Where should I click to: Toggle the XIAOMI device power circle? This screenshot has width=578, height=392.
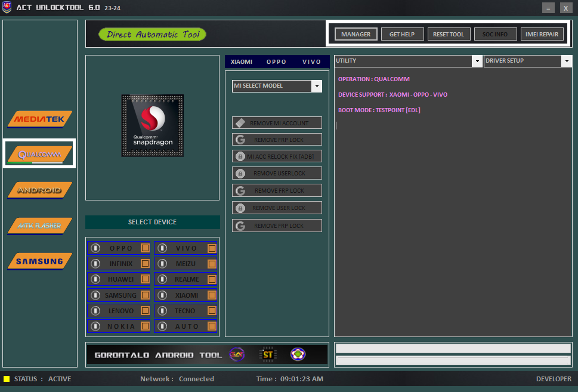pos(162,295)
